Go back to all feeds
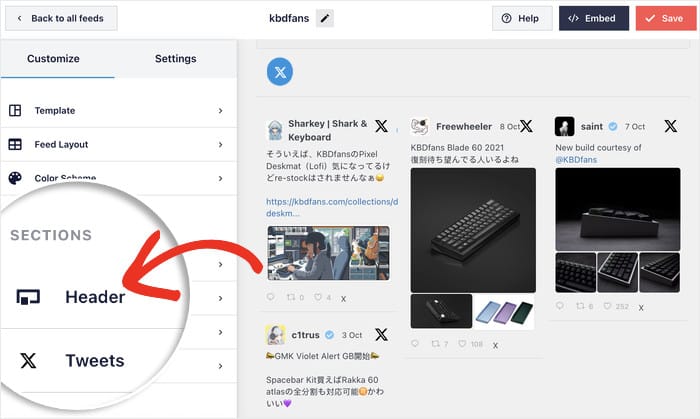 click(x=60, y=18)
